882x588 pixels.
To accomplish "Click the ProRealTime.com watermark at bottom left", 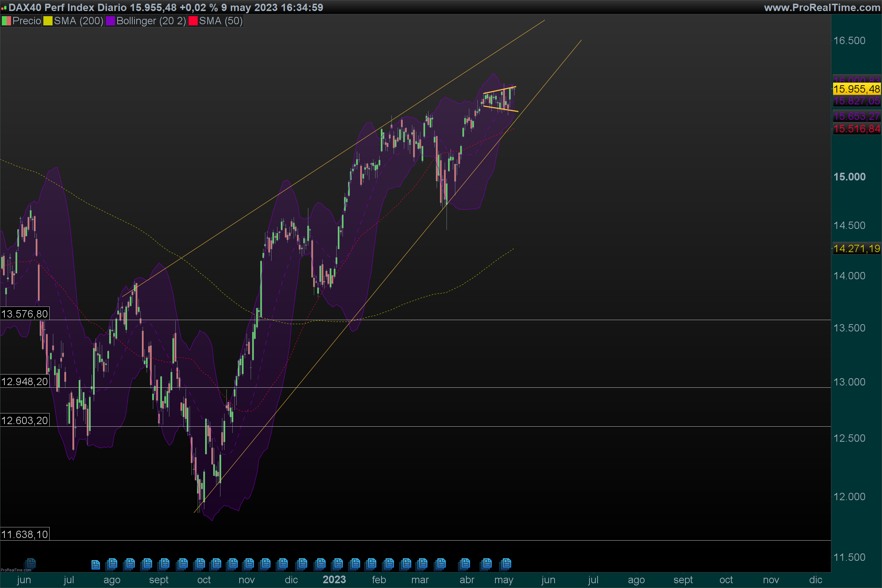I will coord(16,570).
